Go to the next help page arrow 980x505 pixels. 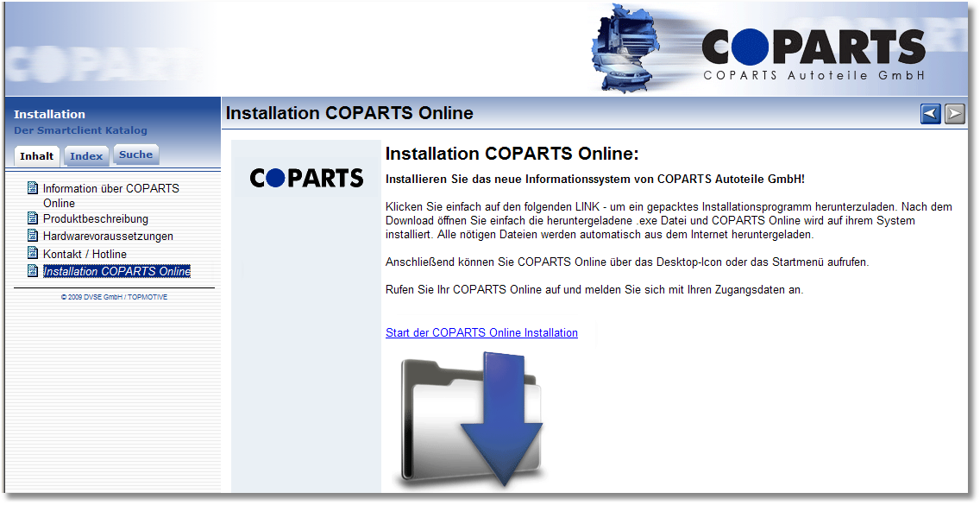point(955,114)
